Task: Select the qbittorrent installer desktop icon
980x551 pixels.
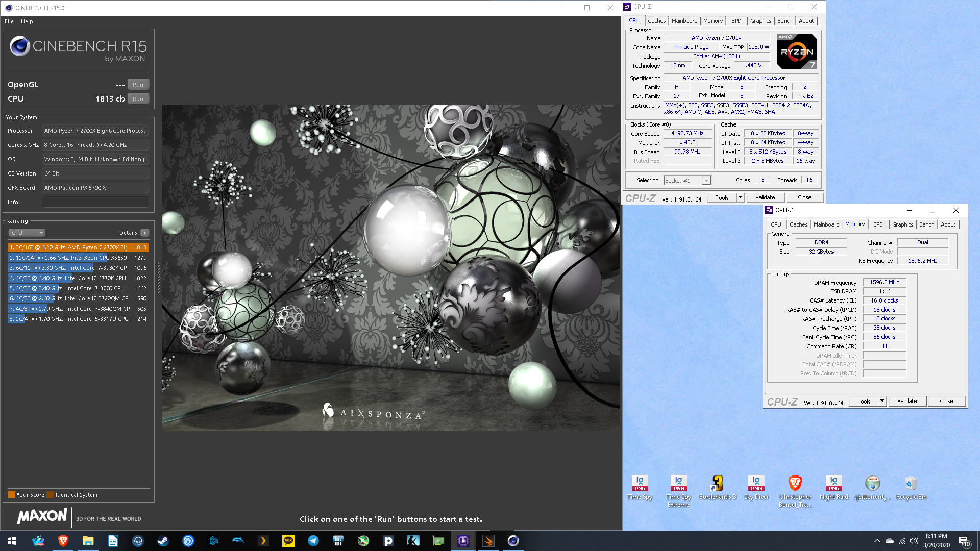Action: coord(872,487)
